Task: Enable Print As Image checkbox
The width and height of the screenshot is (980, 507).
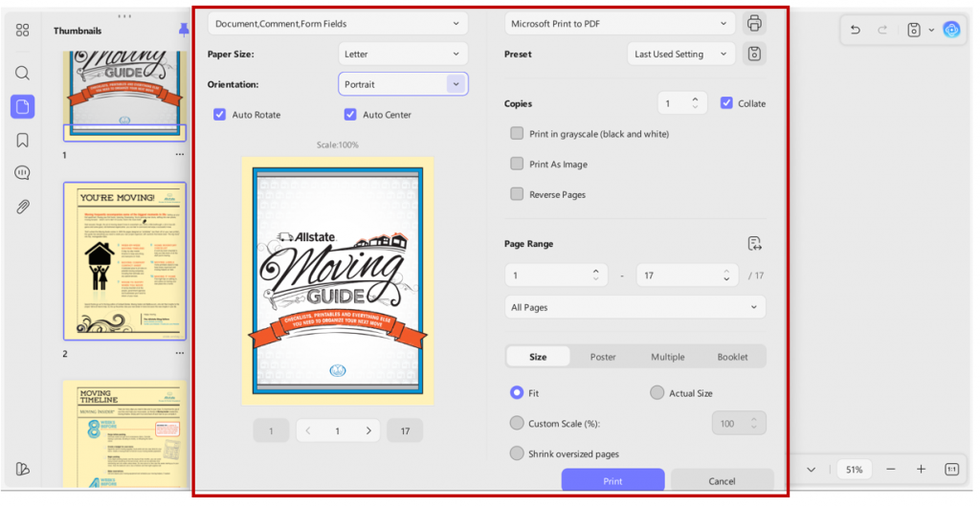Action: 517,164
